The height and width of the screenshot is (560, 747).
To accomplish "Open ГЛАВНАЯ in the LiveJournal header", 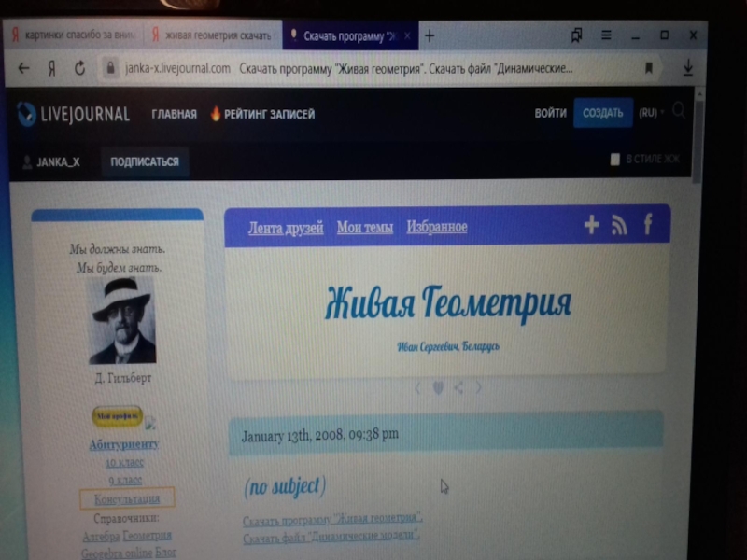I will (x=174, y=114).
